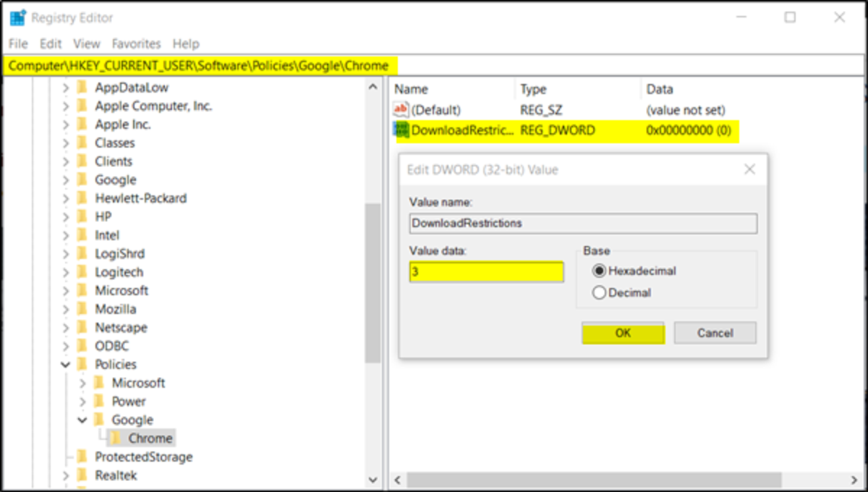Click the registry path address bar
This screenshot has width=868, height=492.
click(434, 66)
